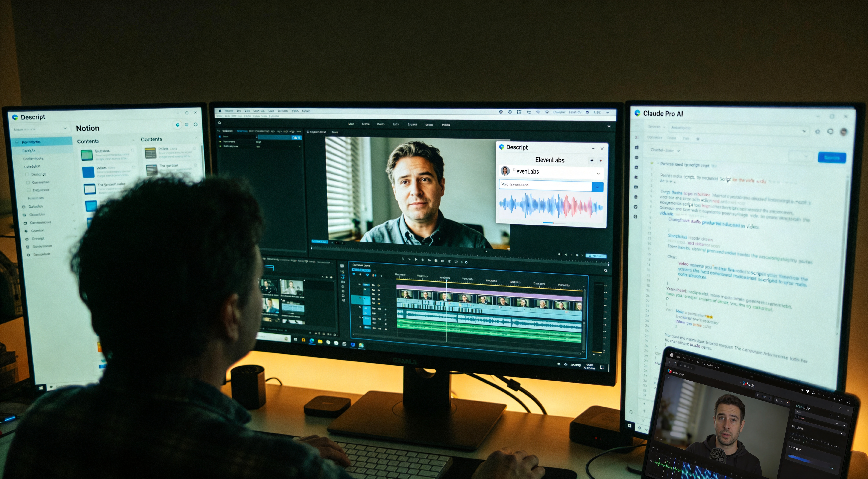The width and height of the screenshot is (868, 479).
Task: Open the Start button on the left monitor's taskbar
Action: tap(41, 388)
